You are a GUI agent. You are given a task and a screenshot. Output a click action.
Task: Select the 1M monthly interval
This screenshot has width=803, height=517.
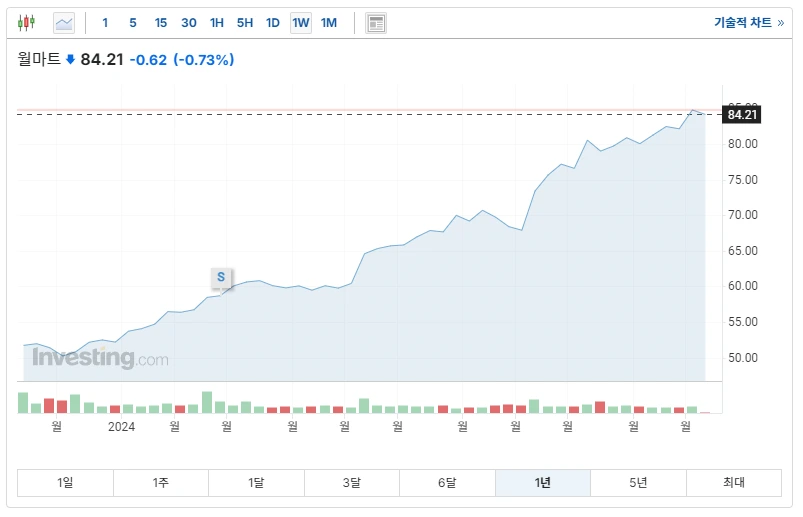click(x=329, y=23)
